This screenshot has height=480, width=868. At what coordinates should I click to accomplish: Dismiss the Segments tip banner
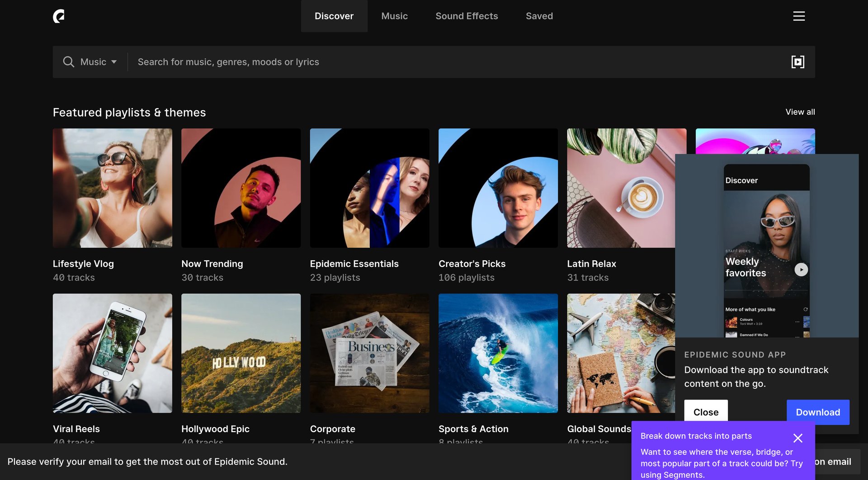[x=798, y=438]
